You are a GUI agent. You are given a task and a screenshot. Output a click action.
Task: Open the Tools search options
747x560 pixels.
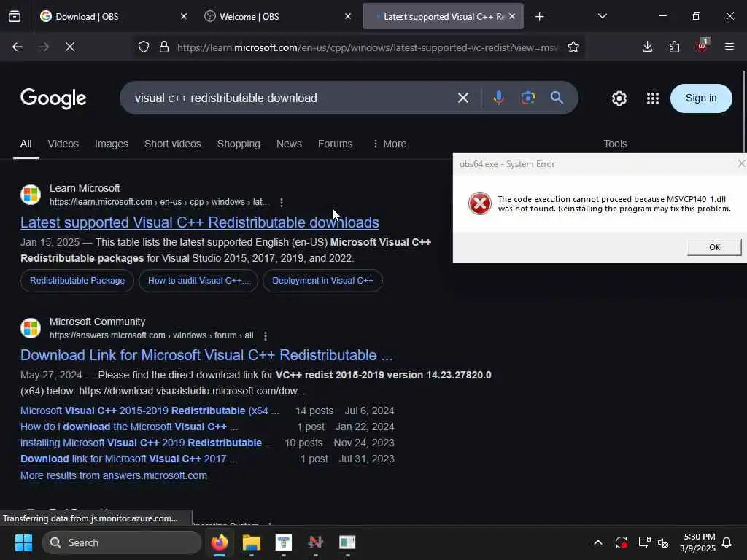coord(615,144)
